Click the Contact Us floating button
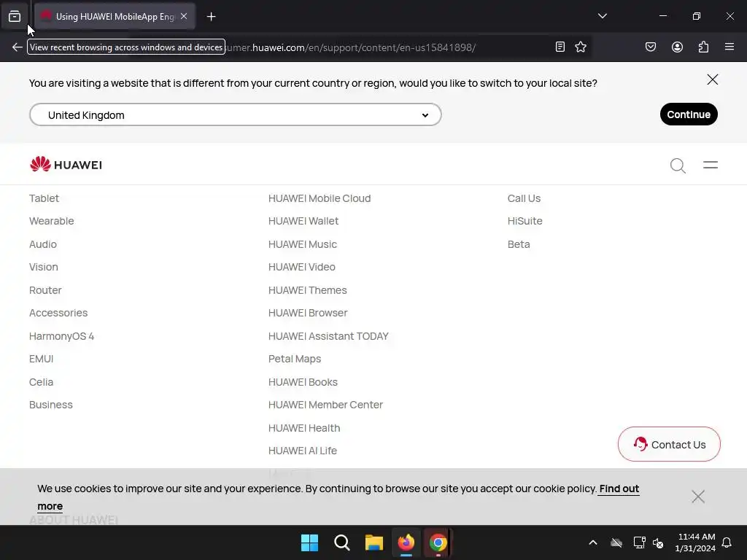This screenshot has height=560, width=747. pyautogui.click(x=669, y=444)
